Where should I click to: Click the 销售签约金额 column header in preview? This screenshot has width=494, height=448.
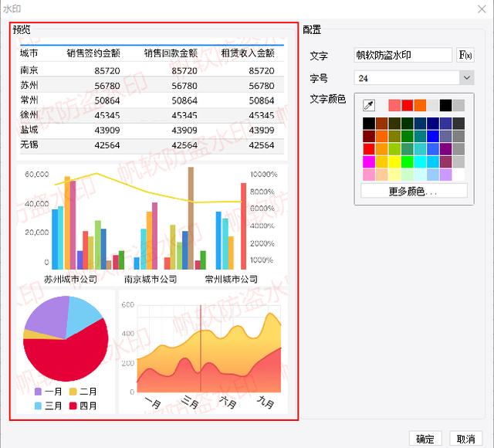coord(93,53)
